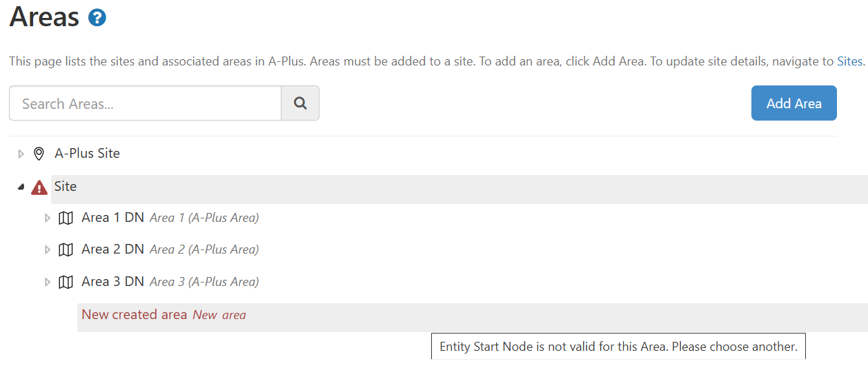Expand the Area 3 DN node
This screenshot has height=368, width=868.
[x=48, y=282]
